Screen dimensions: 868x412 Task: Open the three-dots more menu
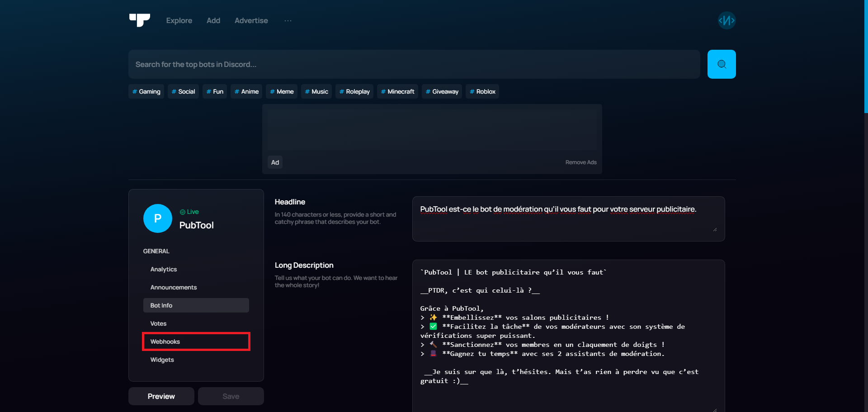point(288,21)
